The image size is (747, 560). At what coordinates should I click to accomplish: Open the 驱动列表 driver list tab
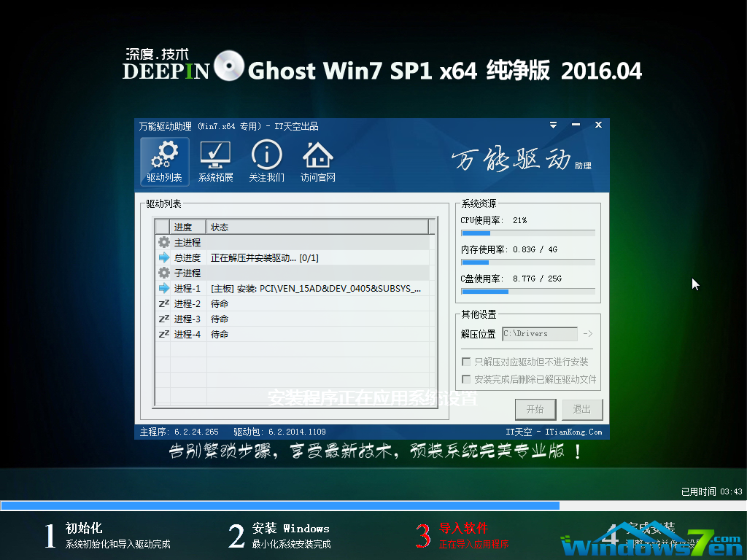pos(164,161)
